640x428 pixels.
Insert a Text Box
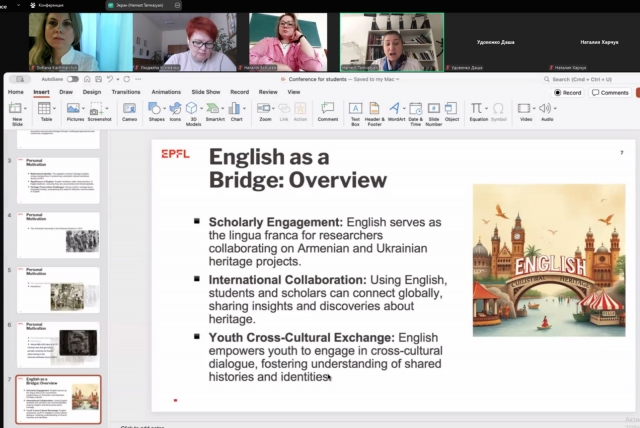point(355,109)
